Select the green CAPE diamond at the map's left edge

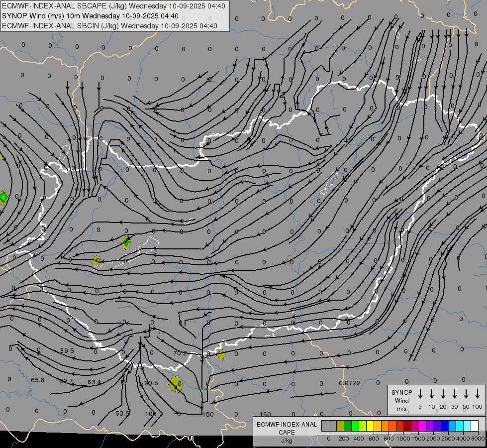[x=3, y=197]
